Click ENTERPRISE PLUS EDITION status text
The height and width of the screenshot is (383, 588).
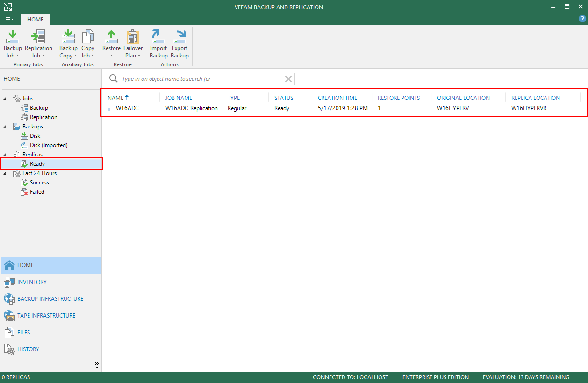[x=436, y=377]
